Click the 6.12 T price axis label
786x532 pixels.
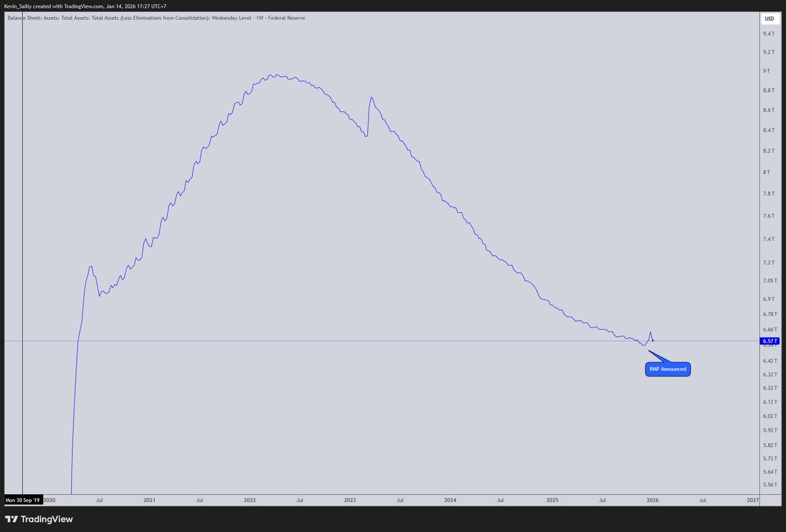point(770,402)
